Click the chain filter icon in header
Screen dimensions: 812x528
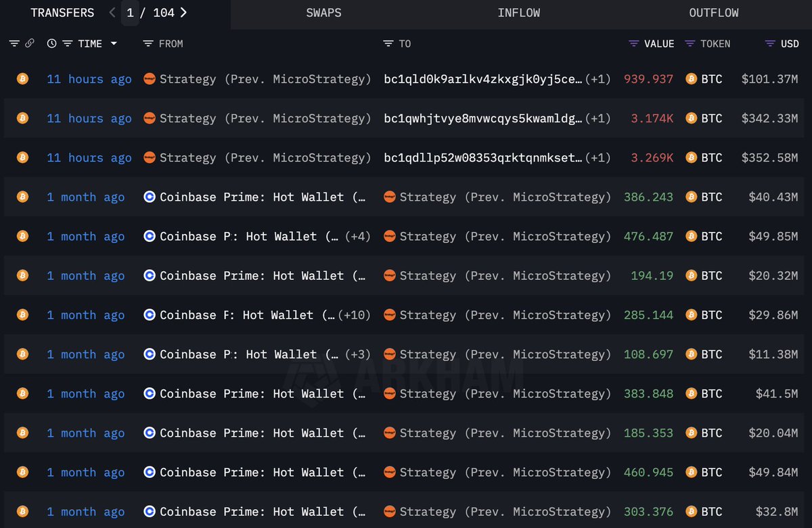click(14, 43)
